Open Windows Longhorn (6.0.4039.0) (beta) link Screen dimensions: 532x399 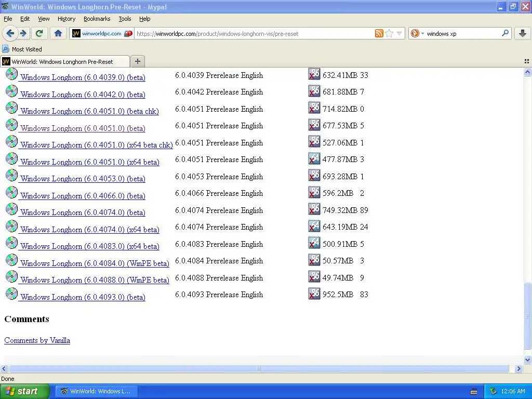83,77
